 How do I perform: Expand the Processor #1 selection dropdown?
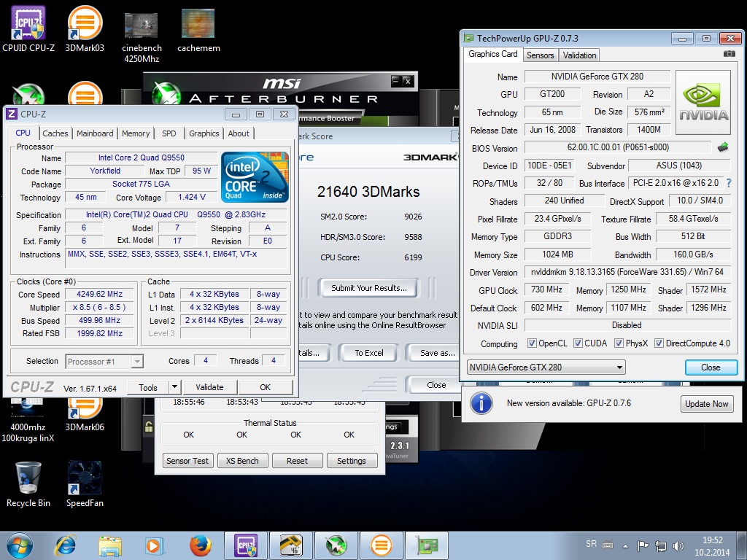coord(104,361)
